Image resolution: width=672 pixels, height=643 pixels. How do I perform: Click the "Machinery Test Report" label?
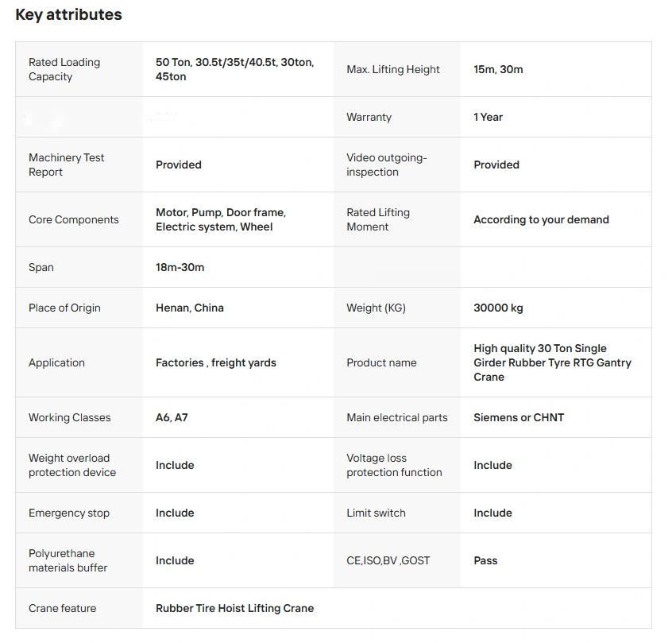(67, 165)
